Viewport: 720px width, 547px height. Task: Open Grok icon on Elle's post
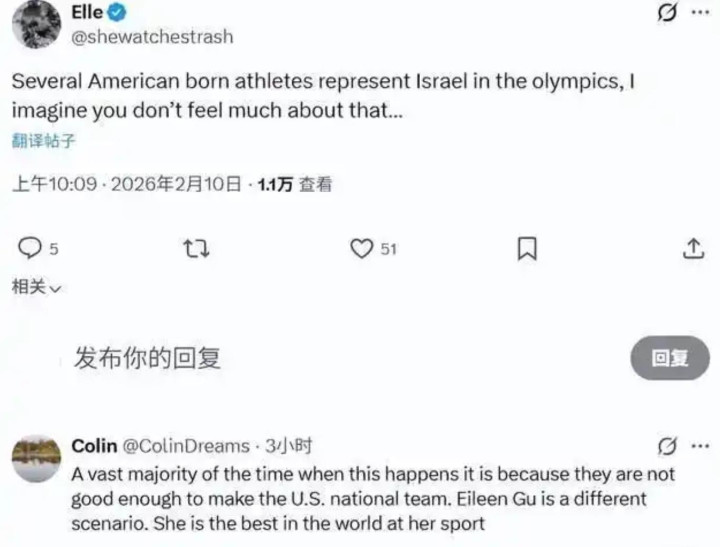(x=662, y=13)
